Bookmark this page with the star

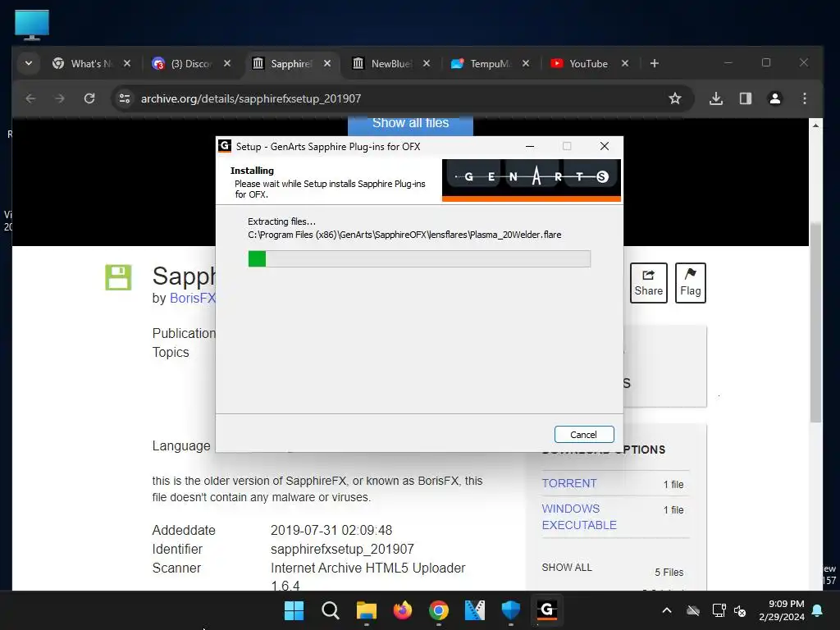(x=675, y=98)
